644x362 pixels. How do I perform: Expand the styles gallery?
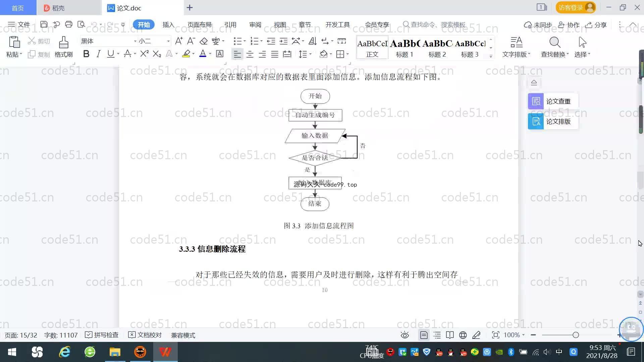click(491, 56)
